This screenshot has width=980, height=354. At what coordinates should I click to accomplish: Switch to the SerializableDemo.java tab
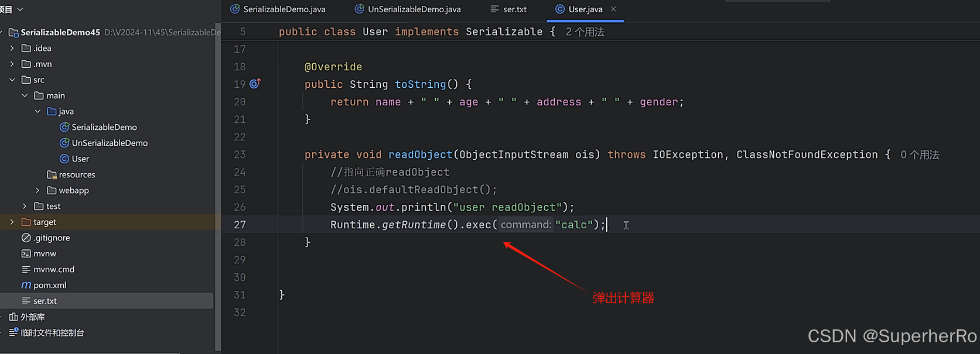278,9
